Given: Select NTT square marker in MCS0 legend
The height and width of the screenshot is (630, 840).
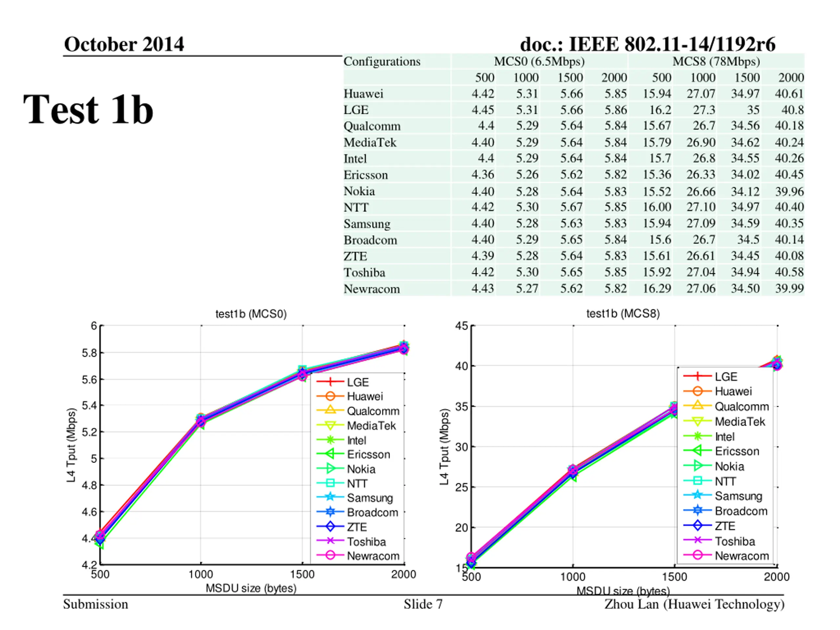Looking at the screenshot, I should [x=330, y=483].
